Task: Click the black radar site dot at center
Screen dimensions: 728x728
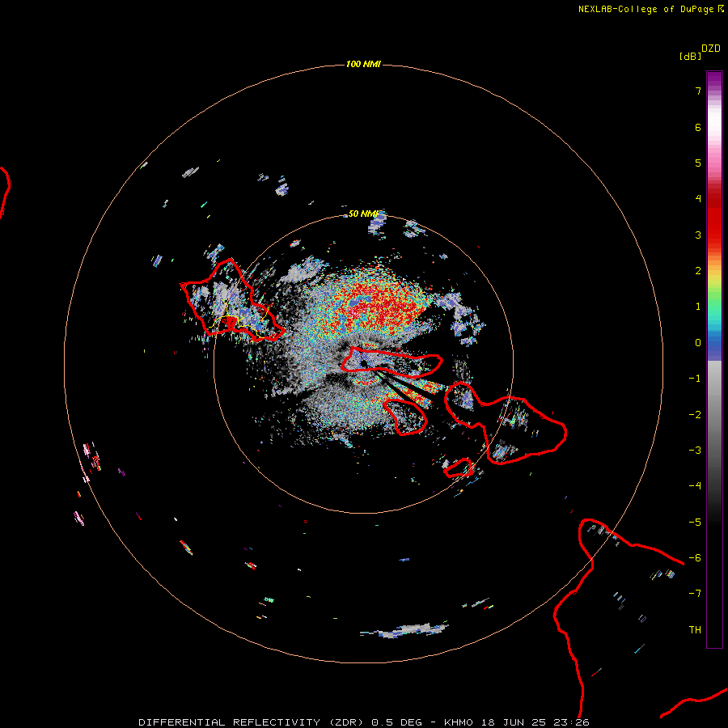Action: 363,363
